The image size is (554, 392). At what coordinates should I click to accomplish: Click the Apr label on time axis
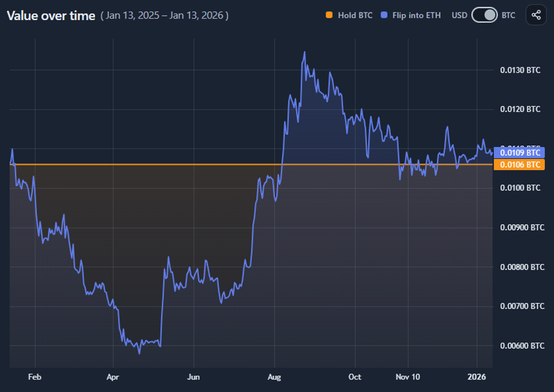coord(113,377)
